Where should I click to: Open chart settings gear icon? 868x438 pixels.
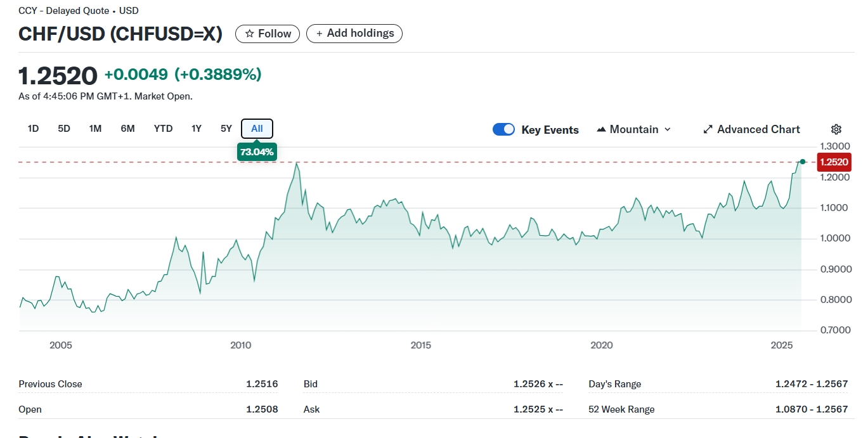pos(836,129)
